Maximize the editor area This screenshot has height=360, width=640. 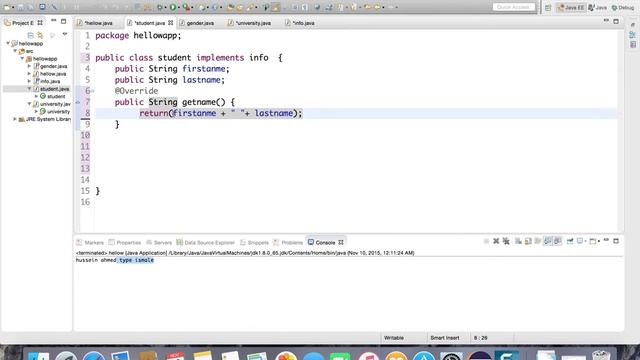(616, 21)
